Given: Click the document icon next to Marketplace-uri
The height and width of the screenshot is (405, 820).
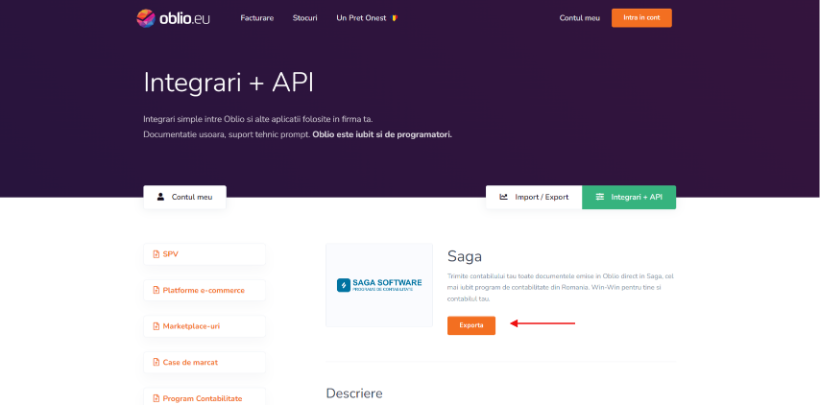Looking at the screenshot, I should [156, 326].
